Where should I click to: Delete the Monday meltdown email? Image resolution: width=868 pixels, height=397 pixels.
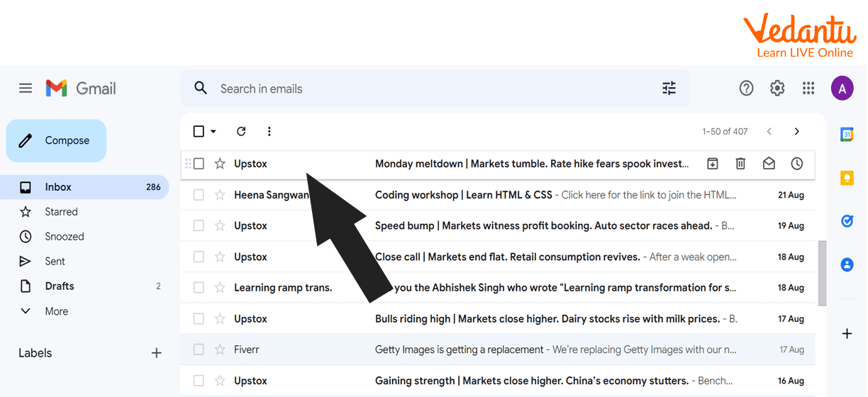[740, 164]
